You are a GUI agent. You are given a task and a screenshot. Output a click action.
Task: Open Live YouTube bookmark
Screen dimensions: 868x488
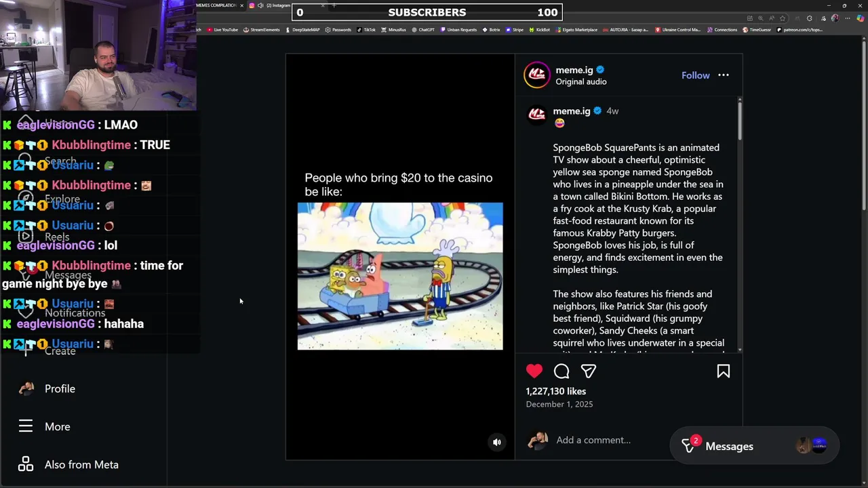point(222,30)
